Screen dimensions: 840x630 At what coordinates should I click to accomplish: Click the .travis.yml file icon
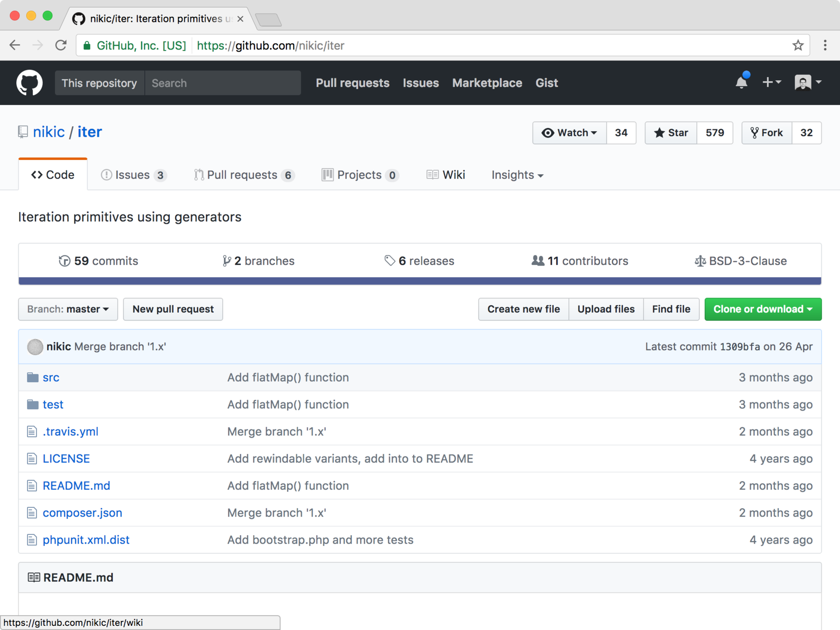click(x=32, y=432)
